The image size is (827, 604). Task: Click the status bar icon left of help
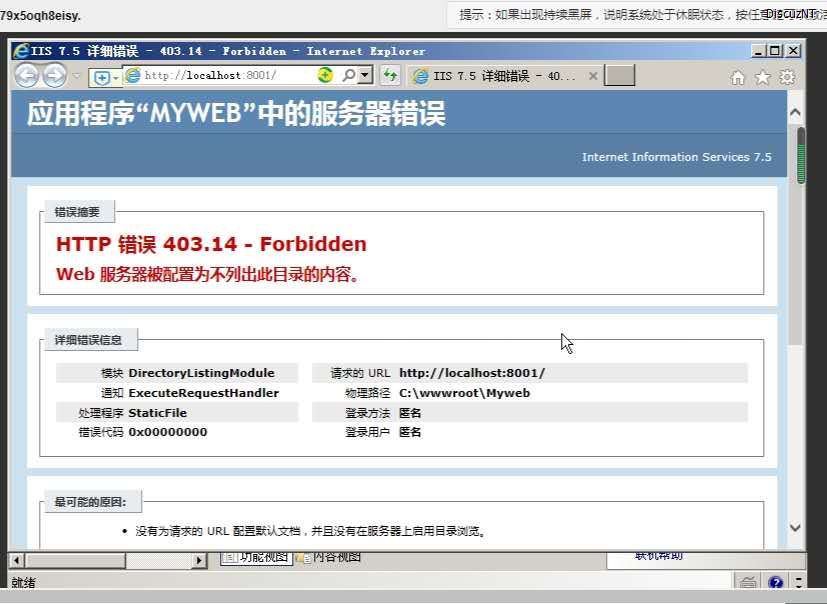(747, 583)
